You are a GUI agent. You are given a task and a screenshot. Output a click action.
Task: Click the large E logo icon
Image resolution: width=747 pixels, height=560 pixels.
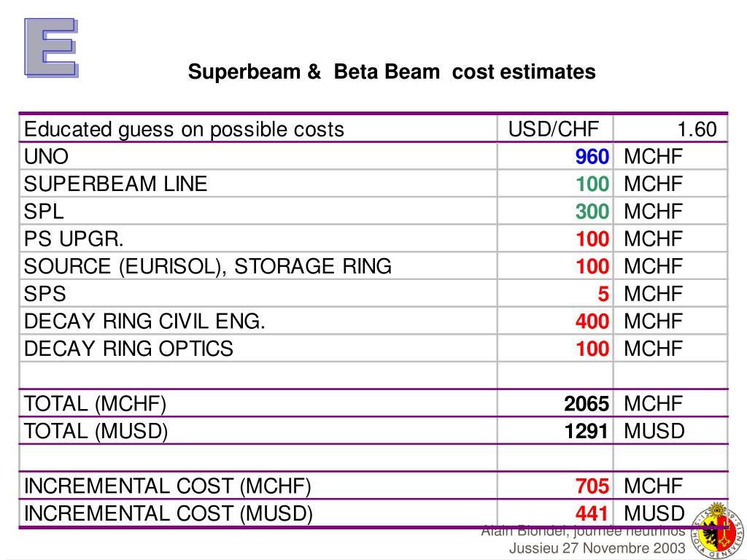[x=52, y=47]
